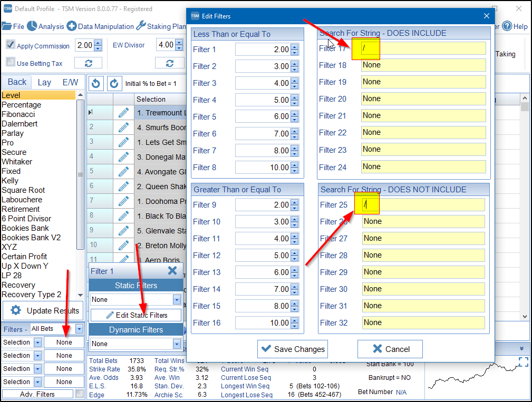Click the Filter 17 string input field
532x402 pixels.
tap(423, 48)
